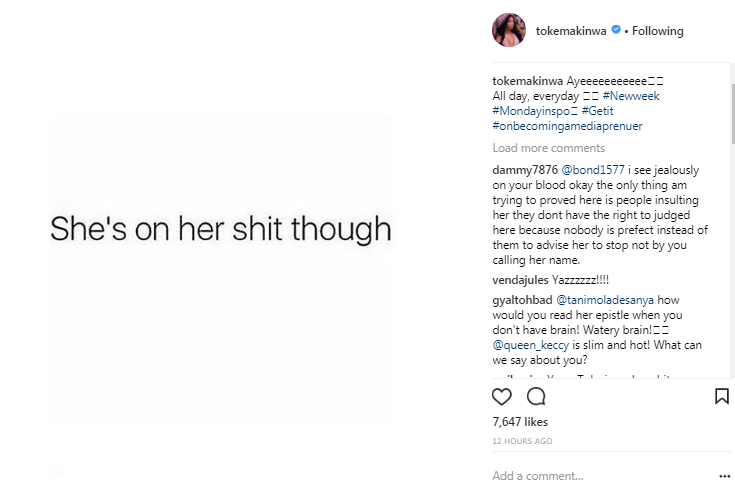Open the #Newweek hashtag
Screen dimensions: 735x493
click(x=631, y=96)
